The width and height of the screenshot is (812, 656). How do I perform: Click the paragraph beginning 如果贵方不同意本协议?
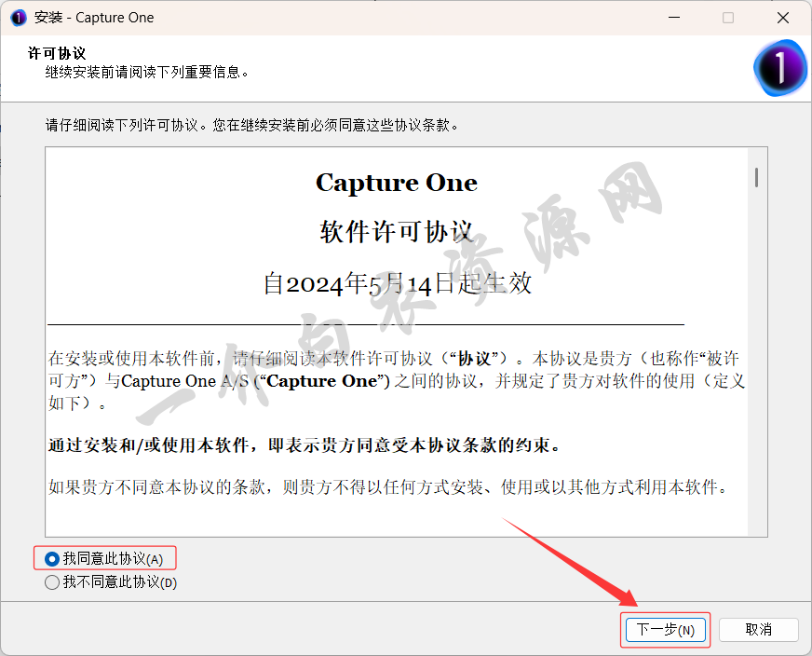388,487
